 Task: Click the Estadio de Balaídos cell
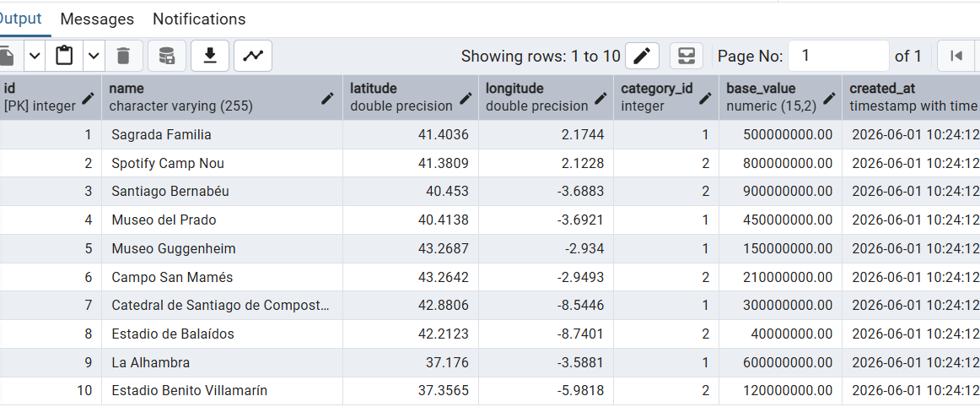pos(222,334)
